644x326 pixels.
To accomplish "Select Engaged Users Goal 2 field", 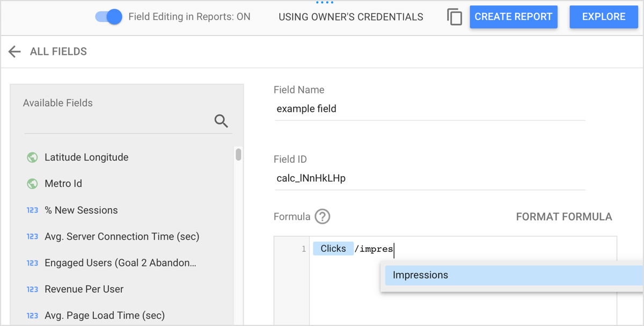I will tap(120, 263).
